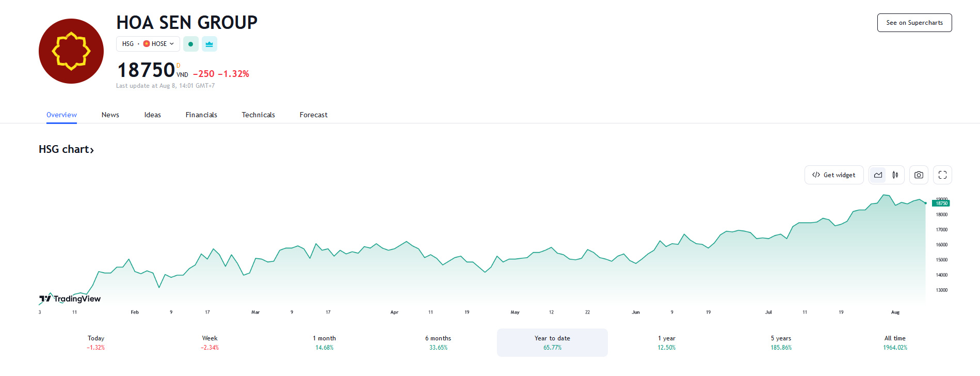Image resolution: width=980 pixels, height=376 pixels.
Task: Click the green market status indicator
Action: pos(190,44)
